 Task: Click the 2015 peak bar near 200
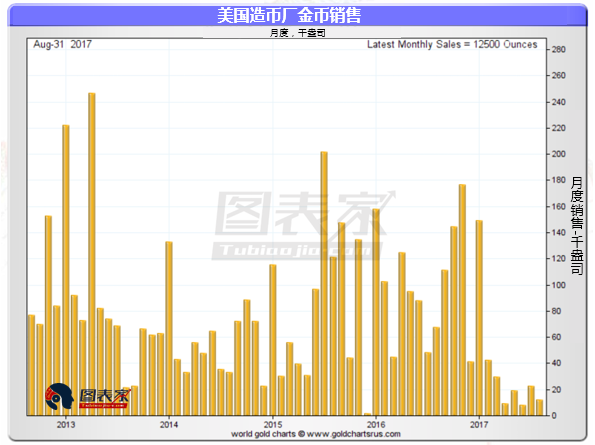tap(324, 283)
